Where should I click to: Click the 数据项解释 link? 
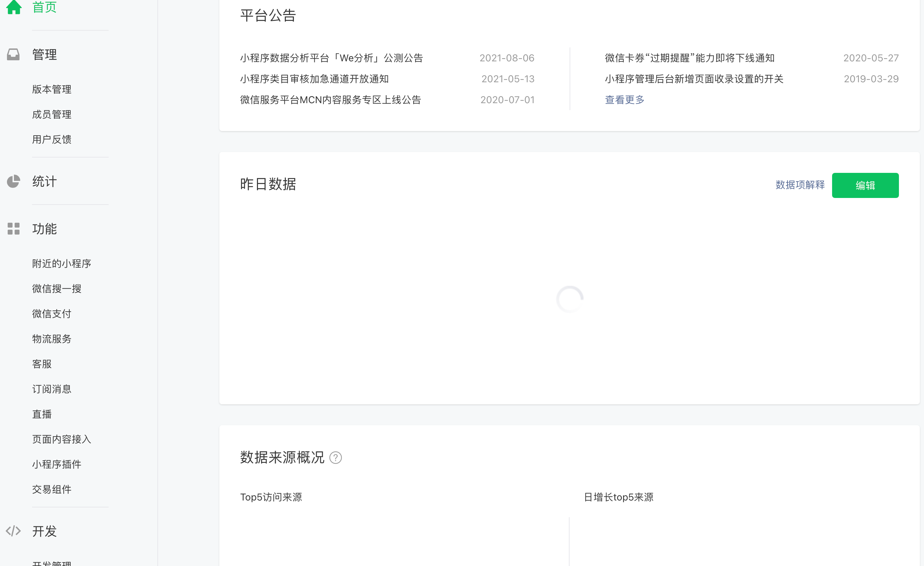pos(799,185)
